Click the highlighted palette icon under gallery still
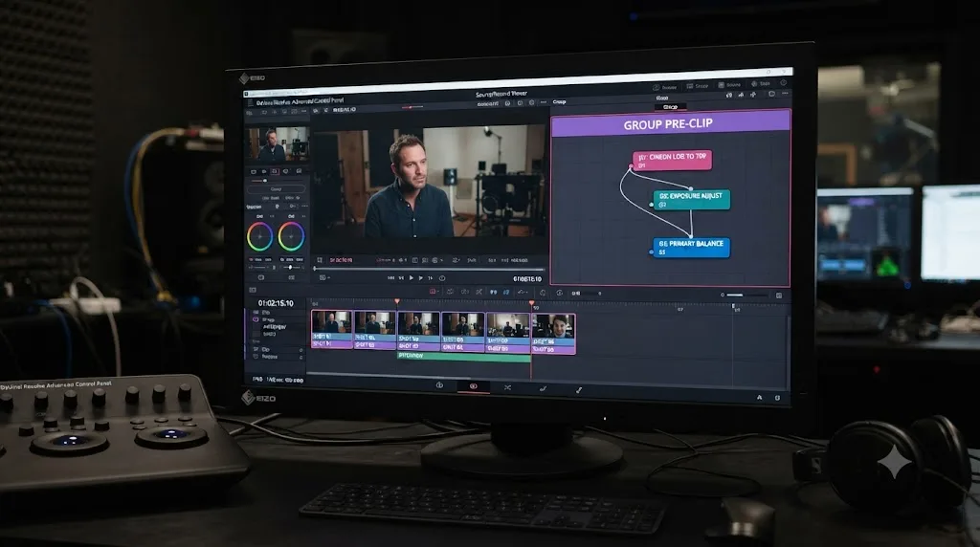 pos(275,171)
